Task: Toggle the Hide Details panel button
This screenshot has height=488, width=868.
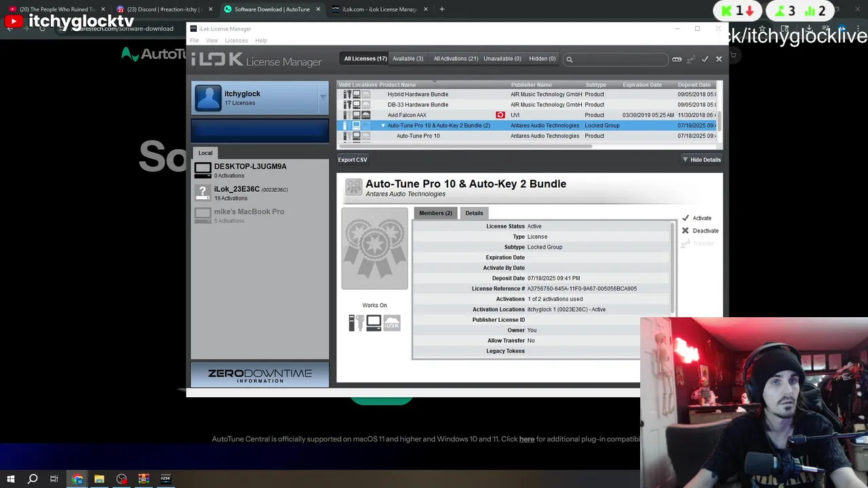Action: click(x=702, y=160)
